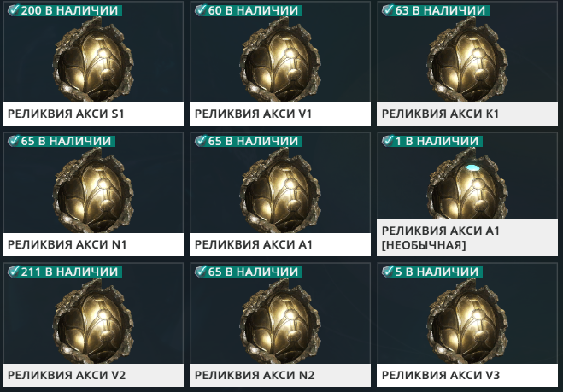Click РЕЛИКВИЯ АКСИ A1 [НЕОБЫЧНАЯ] label
Image resolution: width=563 pixels, height=392 pixels.
point(441,237)
